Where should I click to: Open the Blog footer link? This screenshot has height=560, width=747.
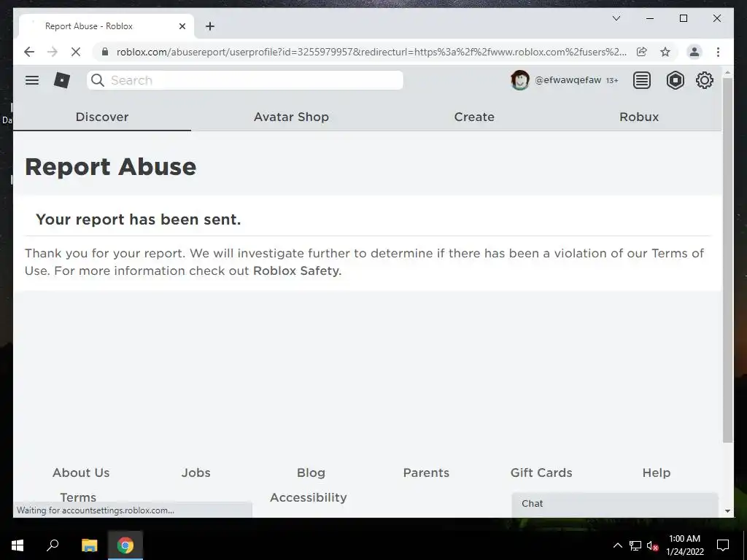(311, 472)
